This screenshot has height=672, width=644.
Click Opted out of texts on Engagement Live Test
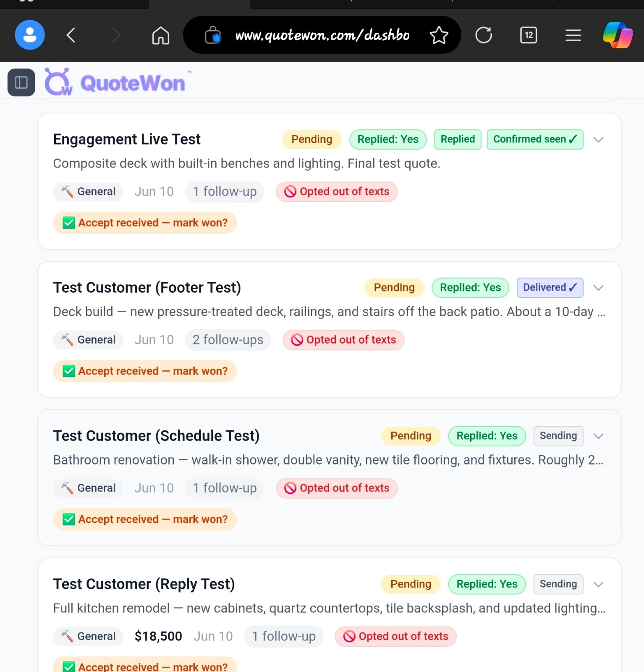(337, 192)
